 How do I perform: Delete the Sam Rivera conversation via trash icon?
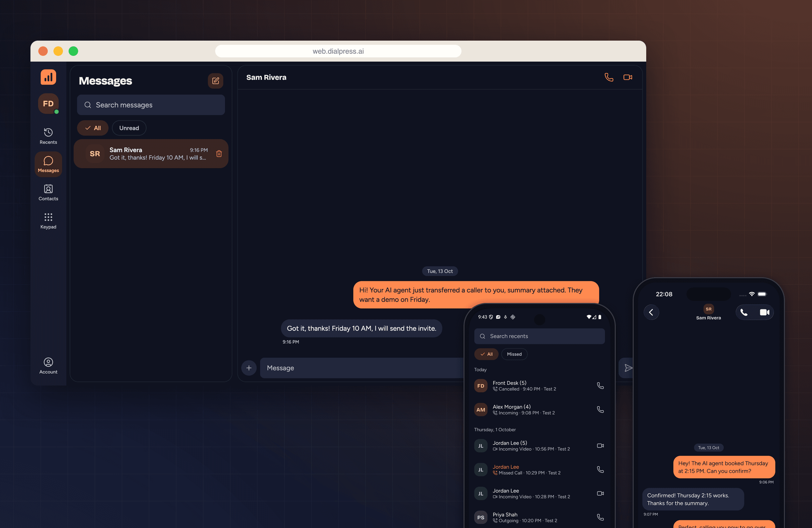coord(219,154)
